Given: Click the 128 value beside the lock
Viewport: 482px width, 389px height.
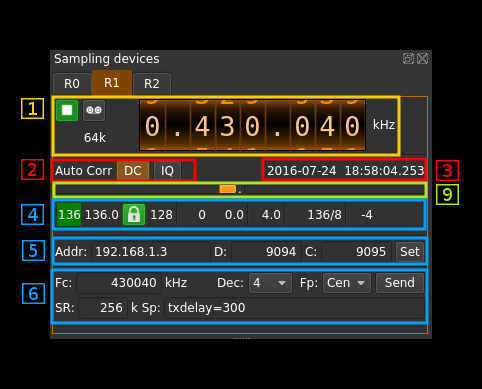Looking at the screenshot, I should point(161,215).
